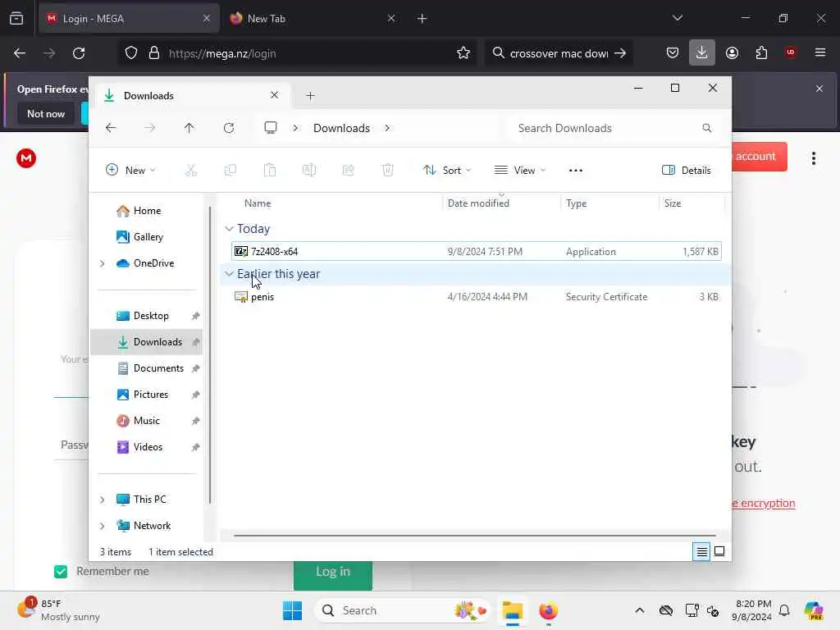
Task: Open Firefox from the taskbar
Action: [548, 610]
